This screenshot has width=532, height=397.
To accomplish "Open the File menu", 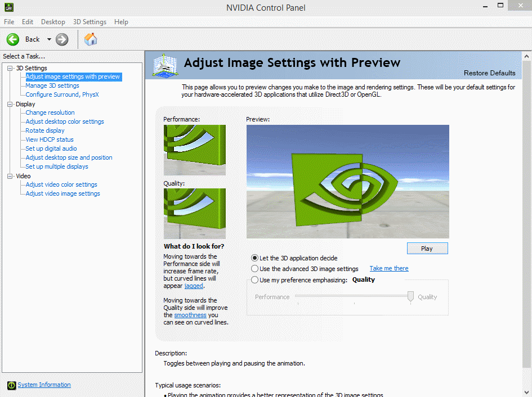I will point(9,22).
